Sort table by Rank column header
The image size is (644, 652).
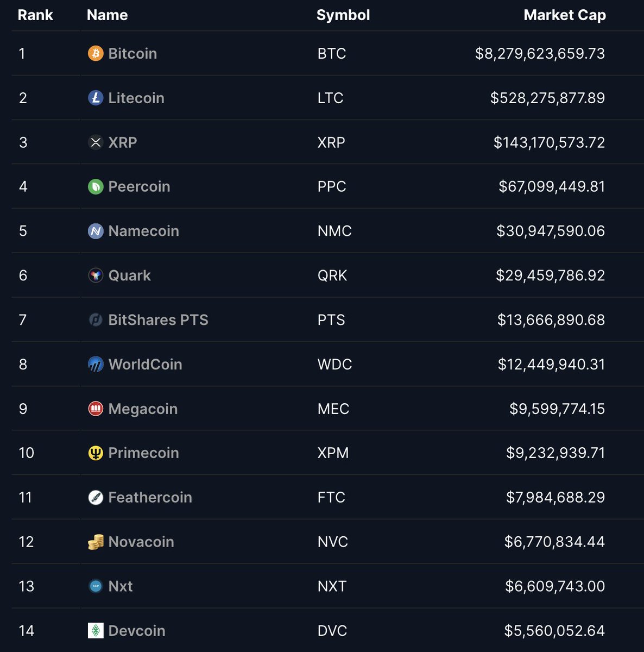click(35, 15)
